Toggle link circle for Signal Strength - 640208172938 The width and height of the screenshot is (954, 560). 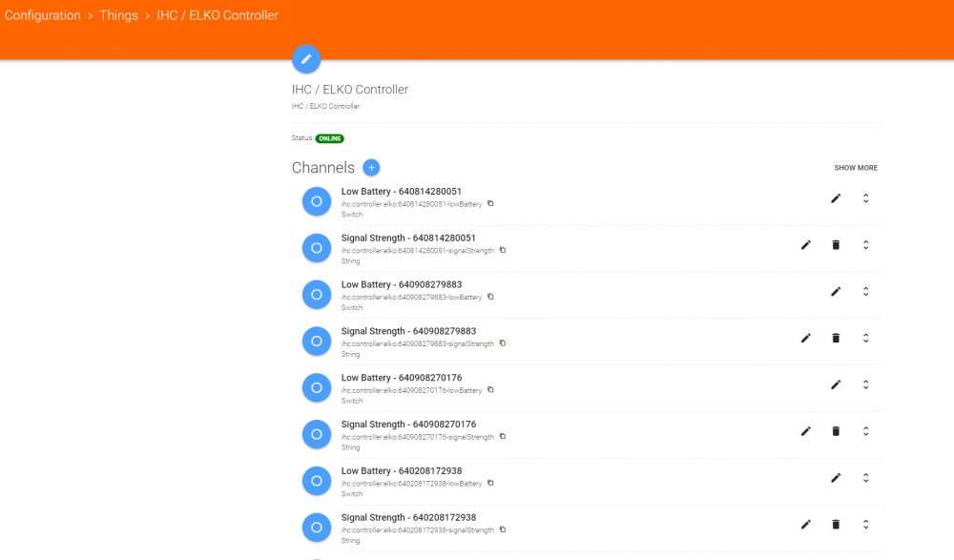[317, 528]
